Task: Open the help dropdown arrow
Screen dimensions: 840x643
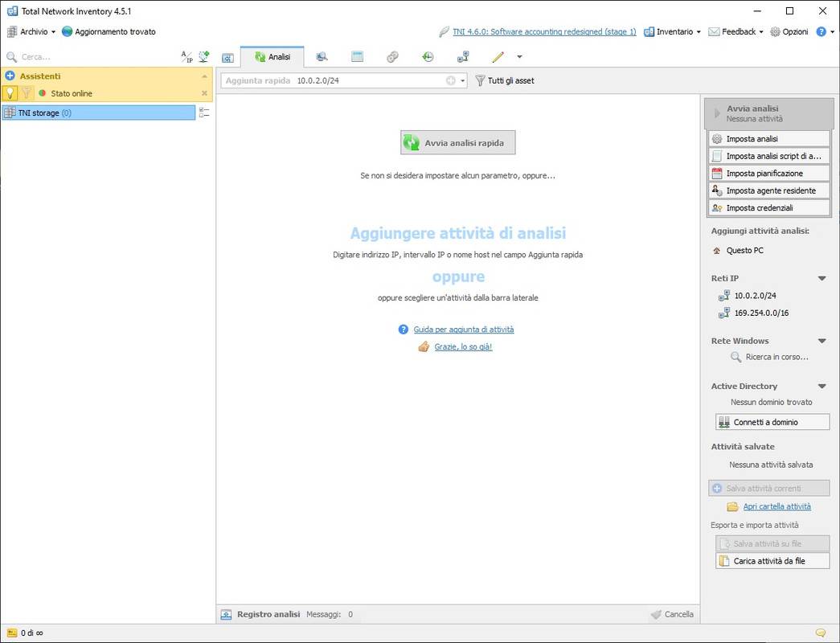Action: coord(832,32)
